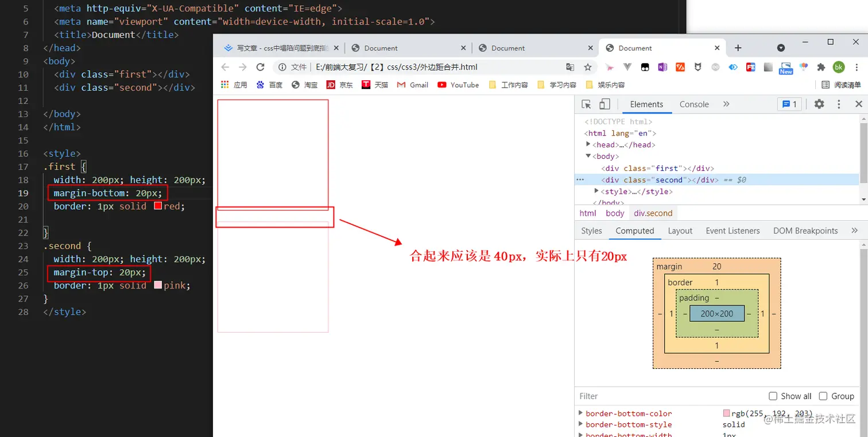Select the Computed sidebar tab
Image resolution: width=868 pixels, height=437 pixels.
(x=635, y=231)
